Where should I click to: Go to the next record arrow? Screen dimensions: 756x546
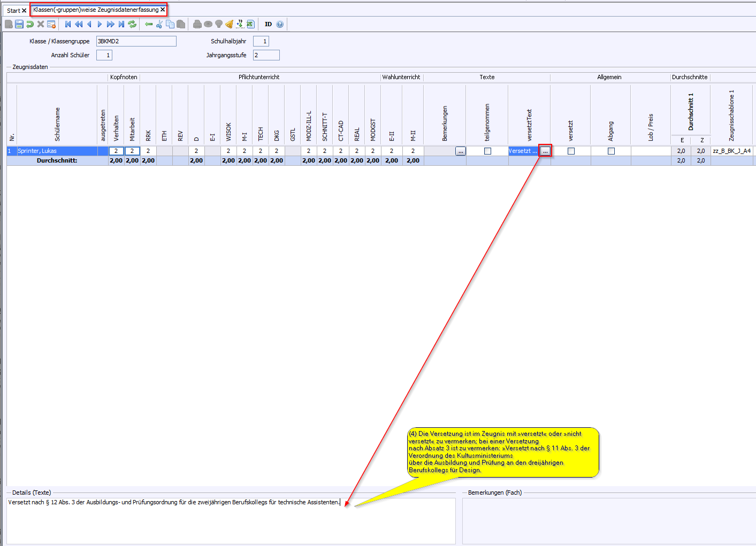tap(100, 24)
